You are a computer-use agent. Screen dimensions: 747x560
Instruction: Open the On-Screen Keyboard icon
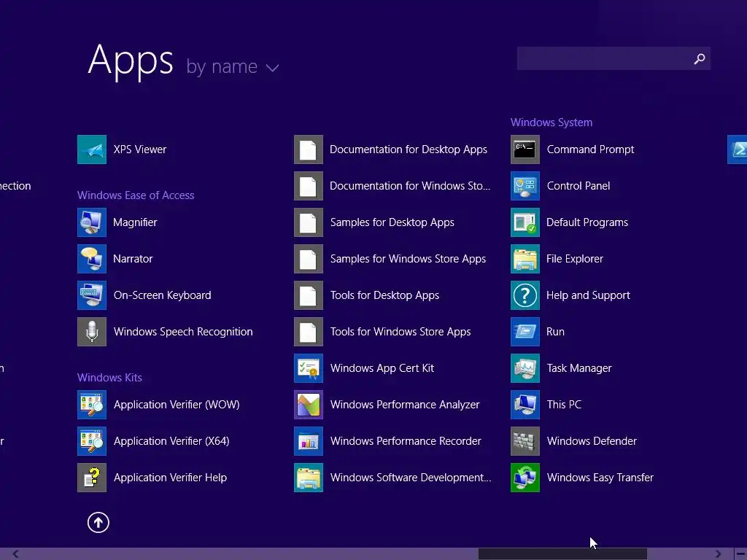tap(92, 295)
